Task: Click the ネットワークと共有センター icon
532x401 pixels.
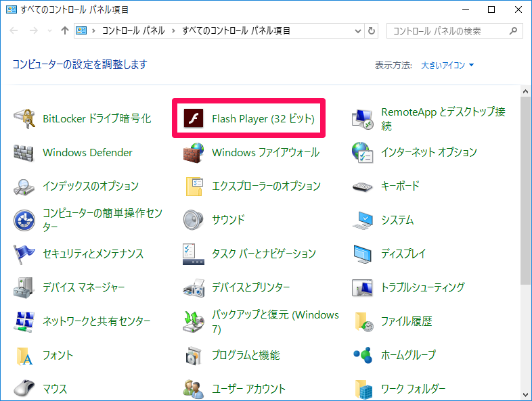Action: tap(24, 321)
